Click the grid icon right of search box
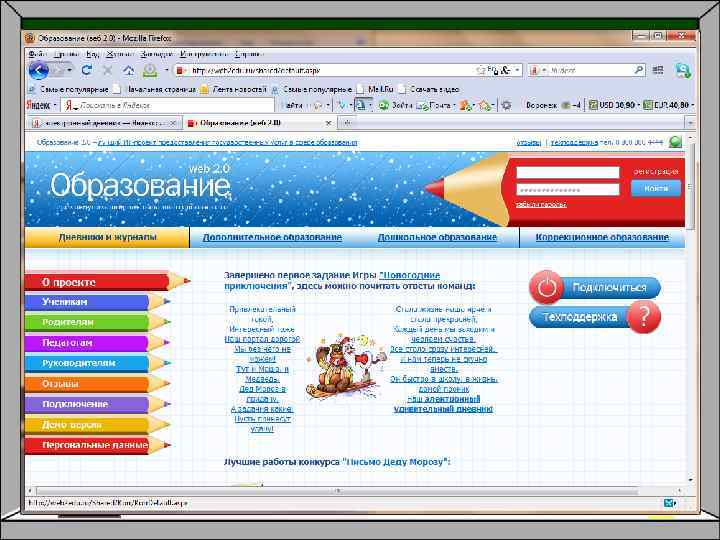Image resolution: width=720 pixels, height=540 pixels. click(658, 70)
